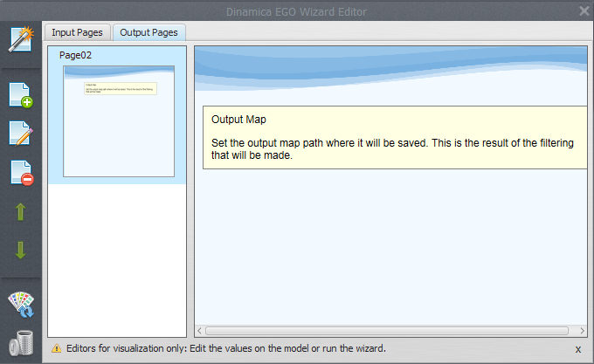The height and width of the screenshot is (364, 594).
Task: Dismiss the status message with x
Action: click(x=577, y=348)
